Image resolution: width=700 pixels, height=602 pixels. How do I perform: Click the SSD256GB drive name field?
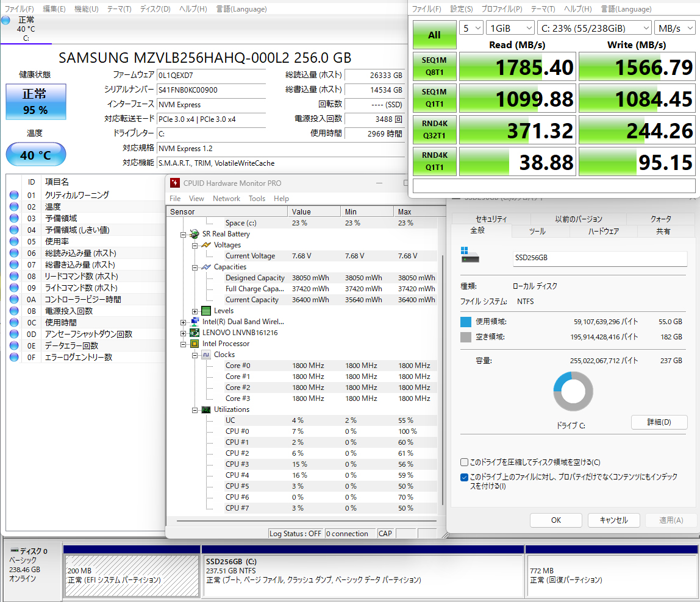coord(599,258)
